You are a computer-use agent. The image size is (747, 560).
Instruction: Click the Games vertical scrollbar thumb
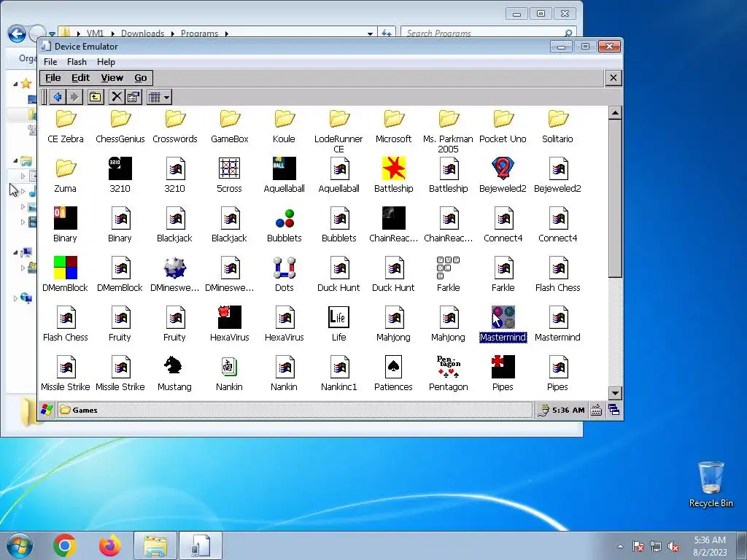point(615,198)
